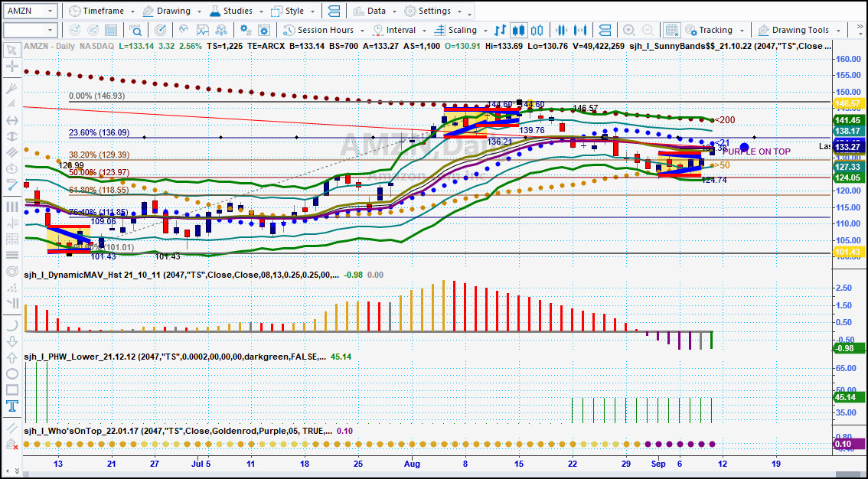This screenshot has height=479, width=868.
Task: Toggle the grid selection pointer mode
Action: click(671, 30)
